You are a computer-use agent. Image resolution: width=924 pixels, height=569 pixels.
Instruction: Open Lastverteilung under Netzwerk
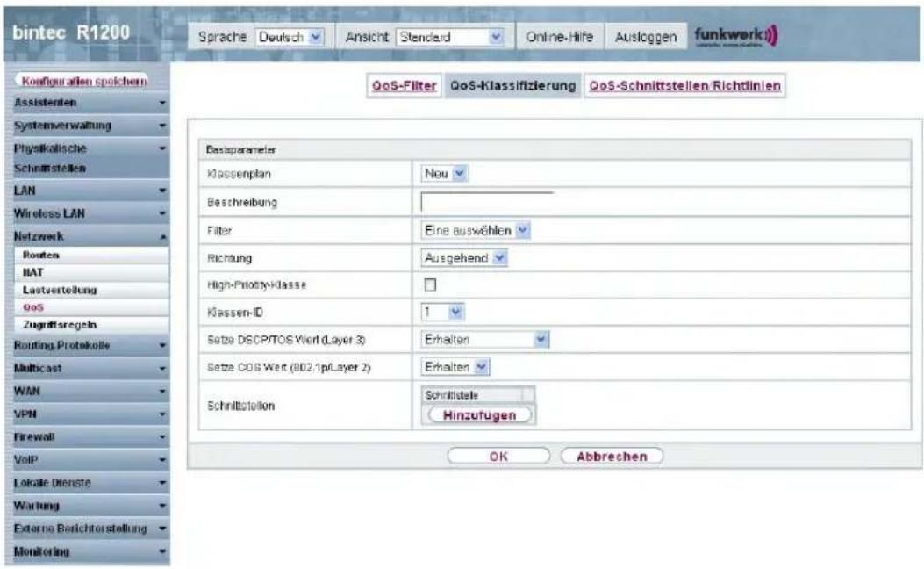point(91,290)
